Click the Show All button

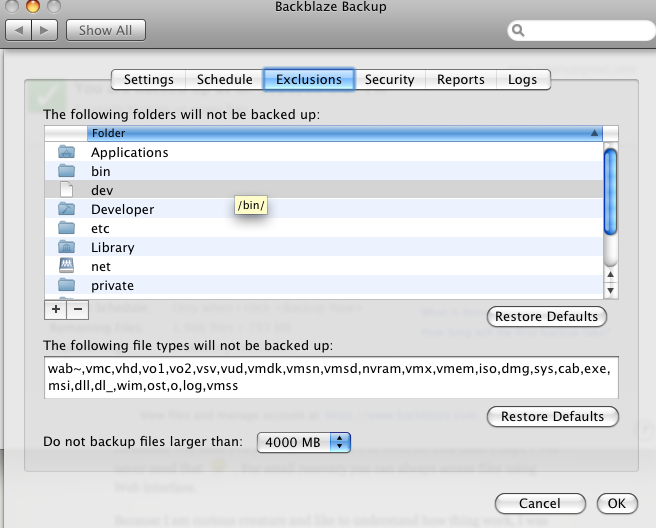(106, 30)
